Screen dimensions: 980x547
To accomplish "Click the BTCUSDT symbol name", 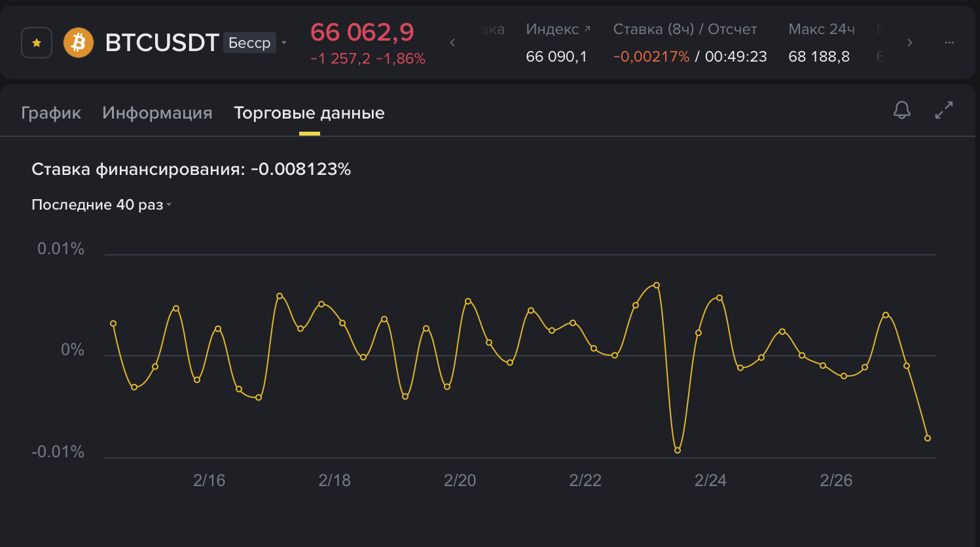I will point(162,43).
